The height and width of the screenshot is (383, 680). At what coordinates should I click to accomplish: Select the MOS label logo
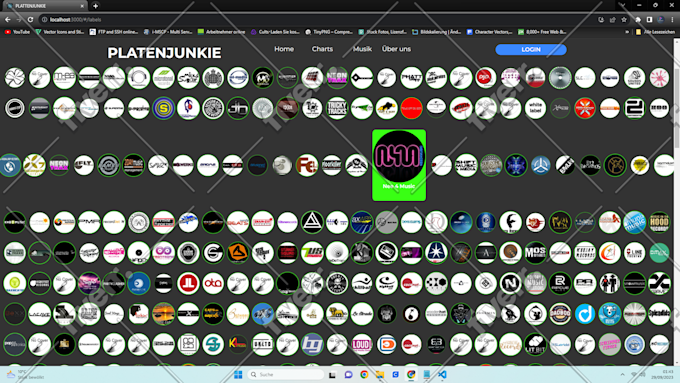(x=535, y=252)
